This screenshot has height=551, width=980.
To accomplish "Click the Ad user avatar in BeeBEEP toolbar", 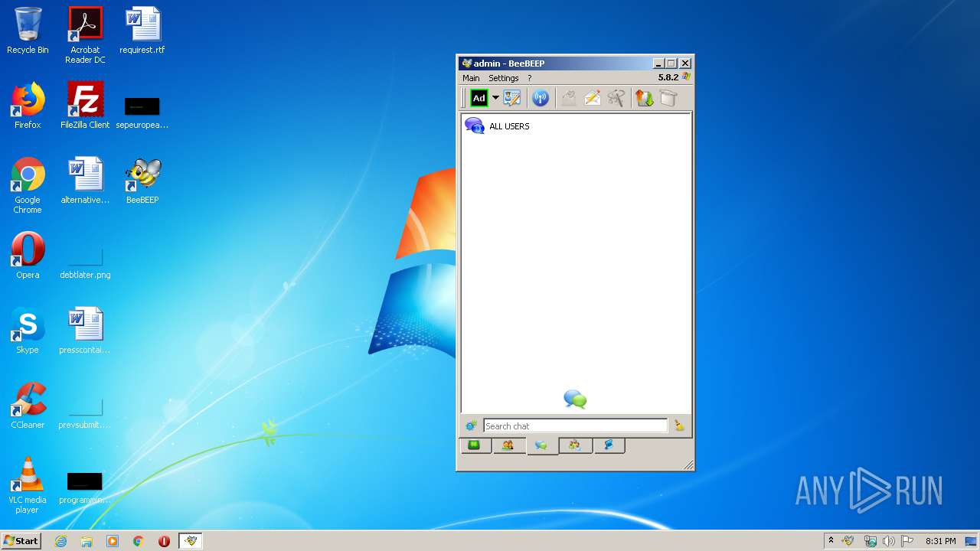I will pos(479,98).
